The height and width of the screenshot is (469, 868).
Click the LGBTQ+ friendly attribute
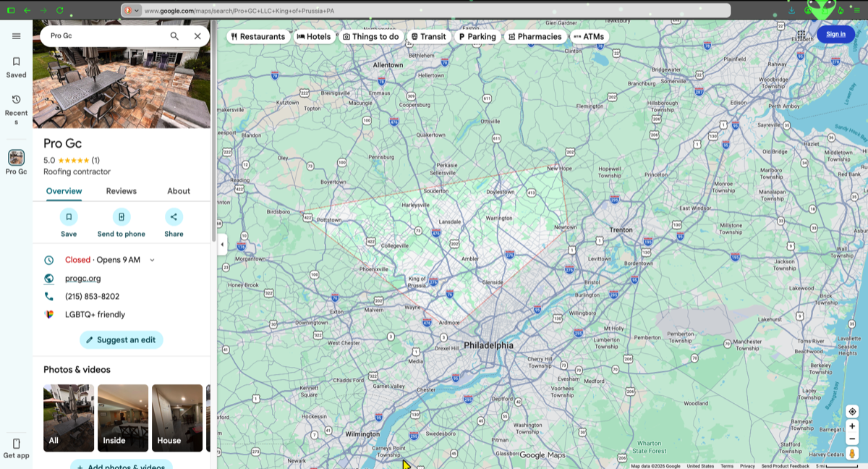95,315
